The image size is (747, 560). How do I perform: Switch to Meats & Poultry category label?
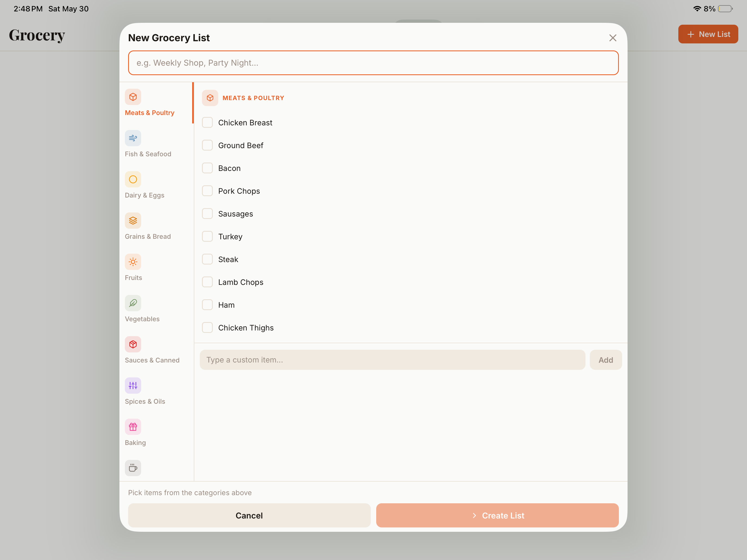click(x=150, y=113)
